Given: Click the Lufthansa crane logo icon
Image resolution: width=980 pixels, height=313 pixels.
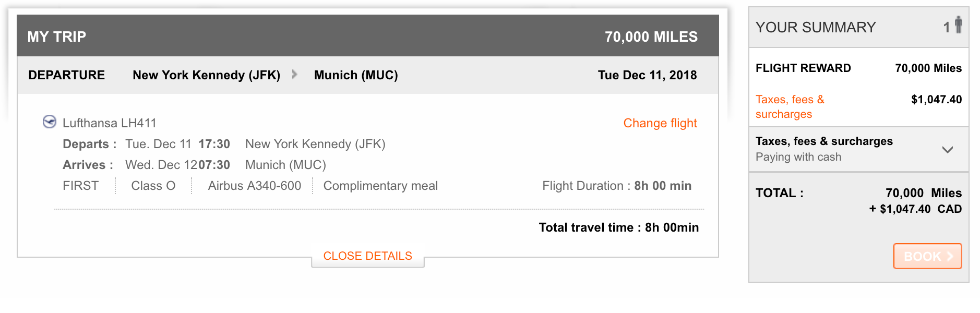Looking at the screenshot, I should 50,122.
